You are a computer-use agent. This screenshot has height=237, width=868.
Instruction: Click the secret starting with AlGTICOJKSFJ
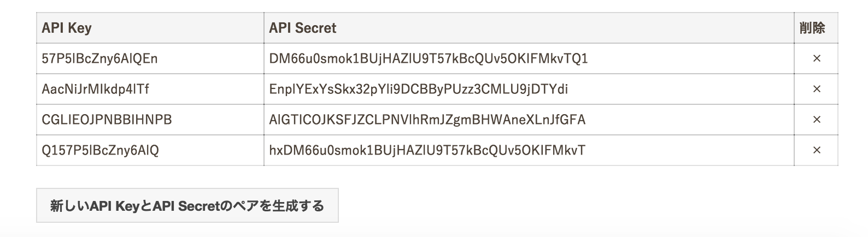pyautogui.click(x=427, y=120)
